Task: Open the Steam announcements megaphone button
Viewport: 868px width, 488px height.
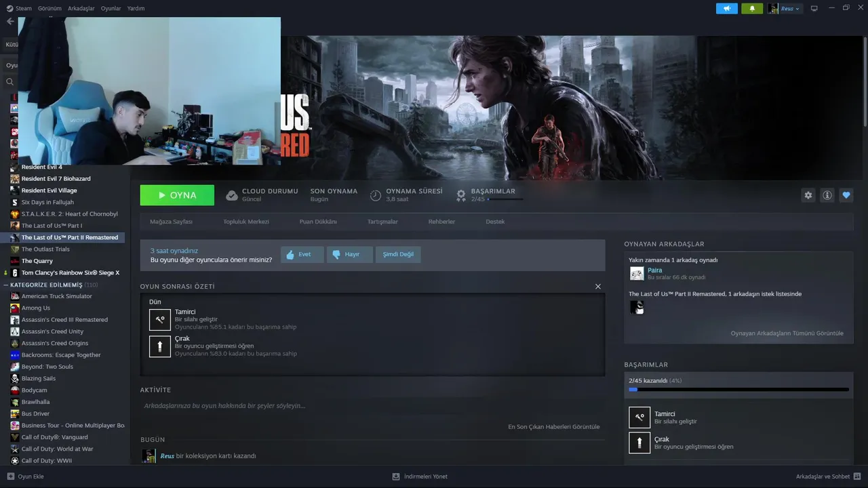Action: click(727, 8)
